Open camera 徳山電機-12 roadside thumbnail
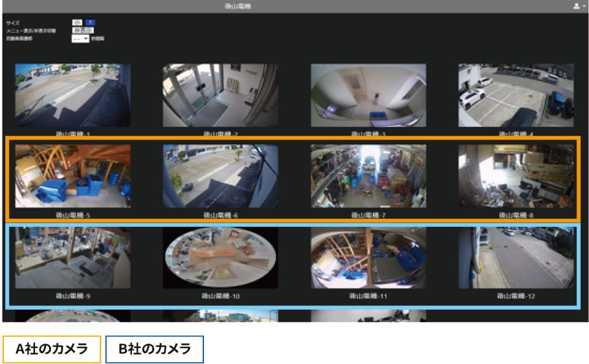The width and height of the screenshot is (589, 364). point(516,258)
